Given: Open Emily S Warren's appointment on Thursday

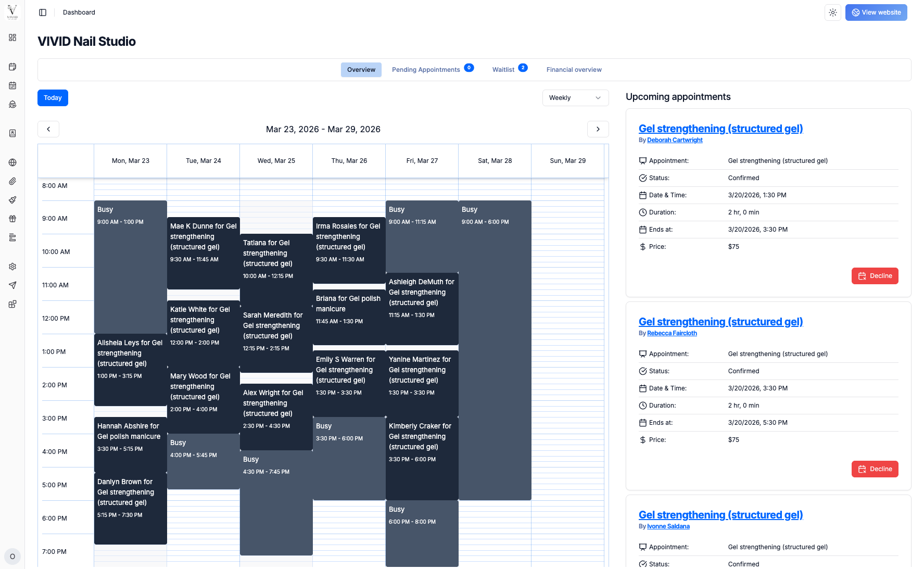Looking at the screenshot, I should tap(349, 384).
